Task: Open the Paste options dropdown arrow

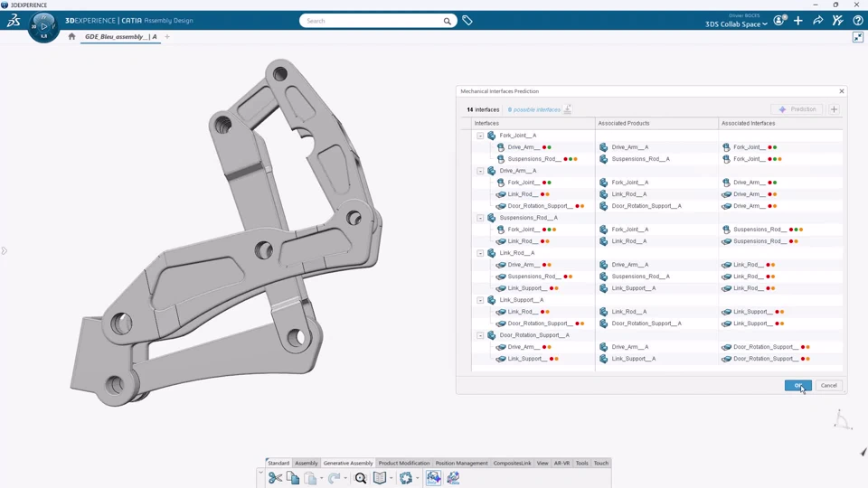Action: point(321,479)
